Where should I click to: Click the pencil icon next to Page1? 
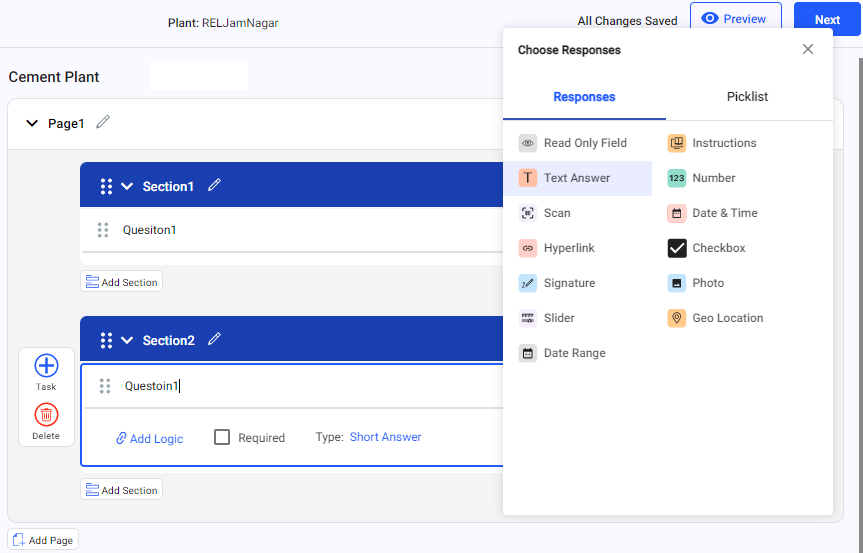[x=103, y=123]
